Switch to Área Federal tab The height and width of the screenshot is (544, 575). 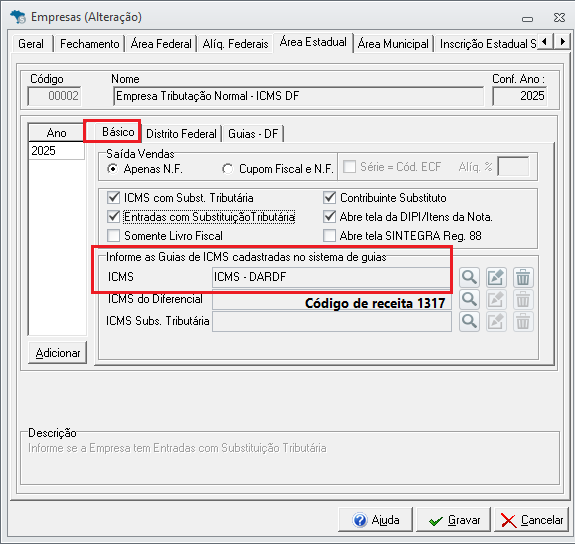161,44
